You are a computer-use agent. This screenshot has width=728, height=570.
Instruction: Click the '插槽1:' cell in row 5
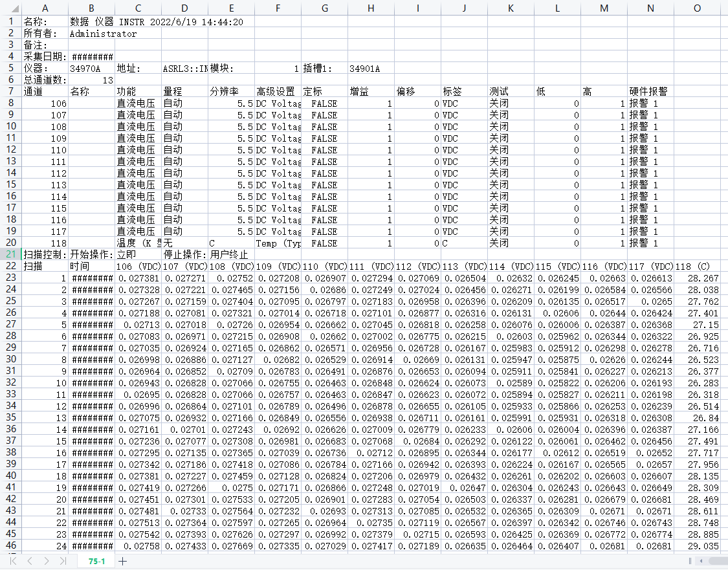pyautogui.click(x=325, y=68)
